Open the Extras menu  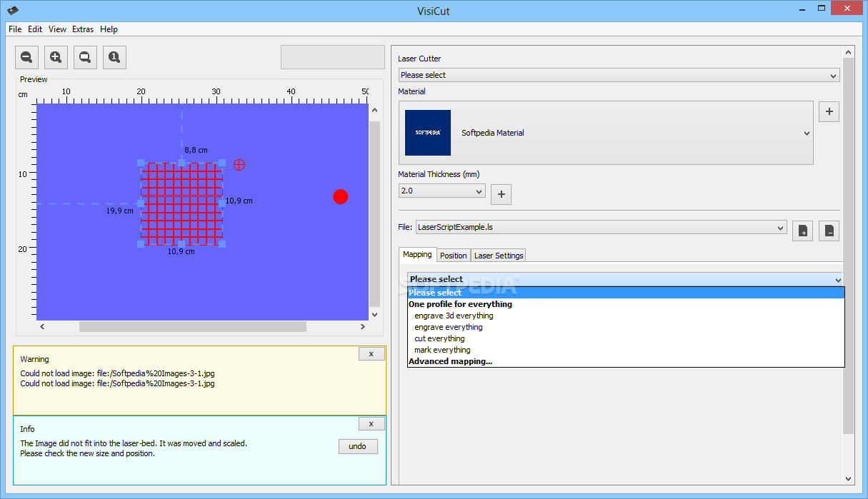point(83,29)
